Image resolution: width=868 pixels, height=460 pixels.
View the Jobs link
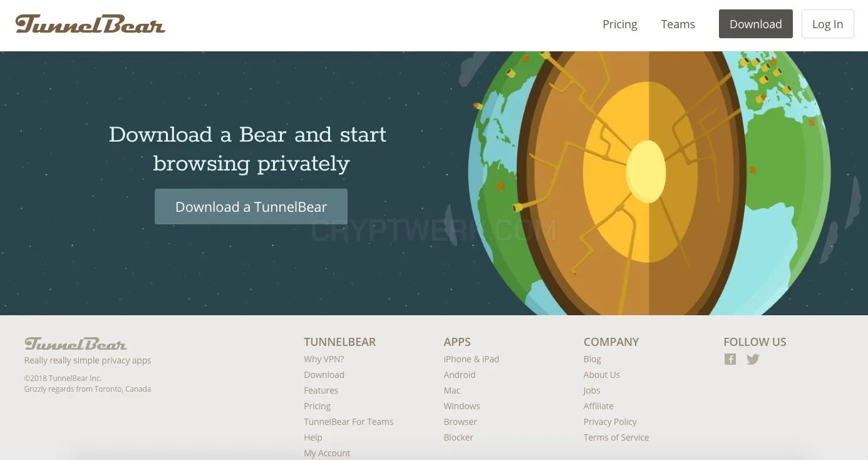(591, 390)
